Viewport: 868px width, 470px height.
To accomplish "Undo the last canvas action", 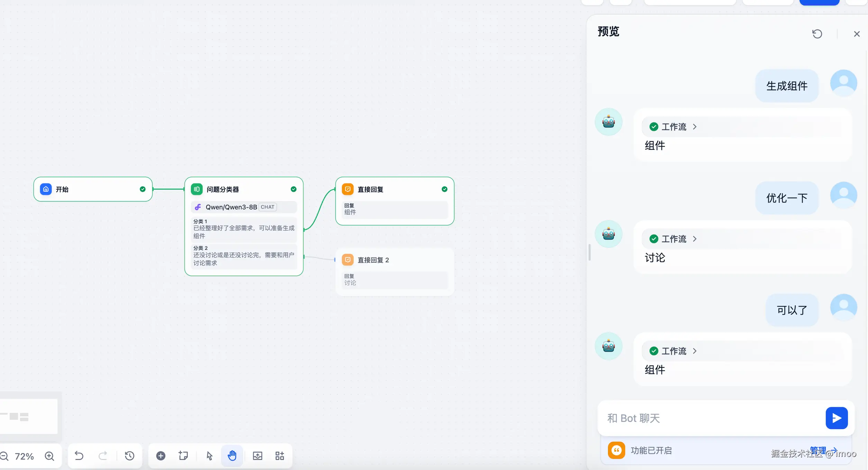I will (79, 456).
